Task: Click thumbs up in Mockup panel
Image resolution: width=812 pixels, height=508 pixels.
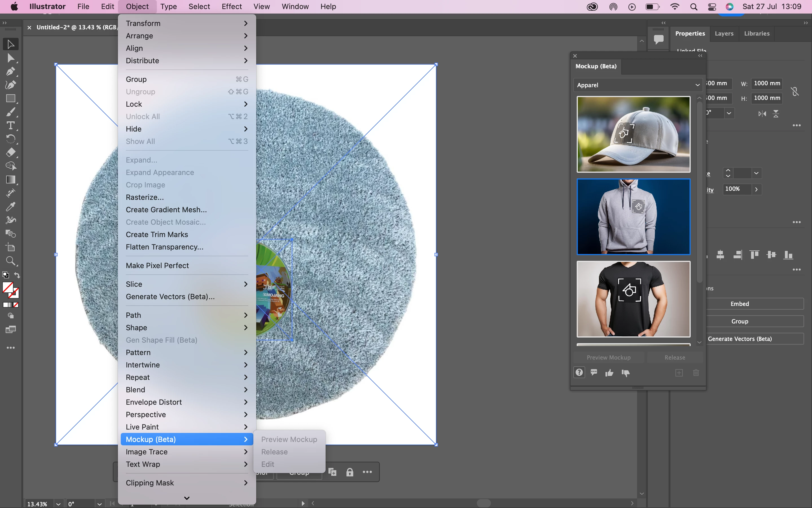Action: click(609, 373)
